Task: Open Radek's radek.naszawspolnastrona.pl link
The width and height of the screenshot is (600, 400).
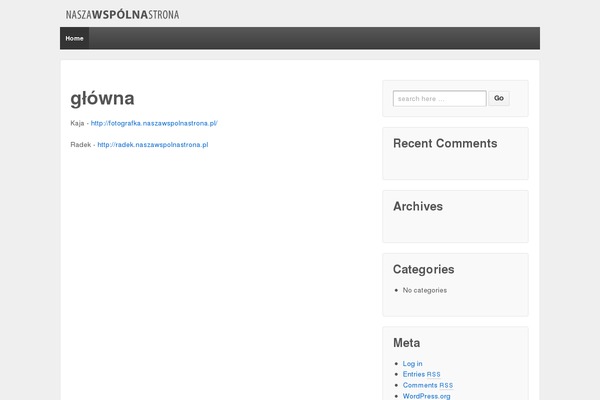Action: tap(152, 145)
